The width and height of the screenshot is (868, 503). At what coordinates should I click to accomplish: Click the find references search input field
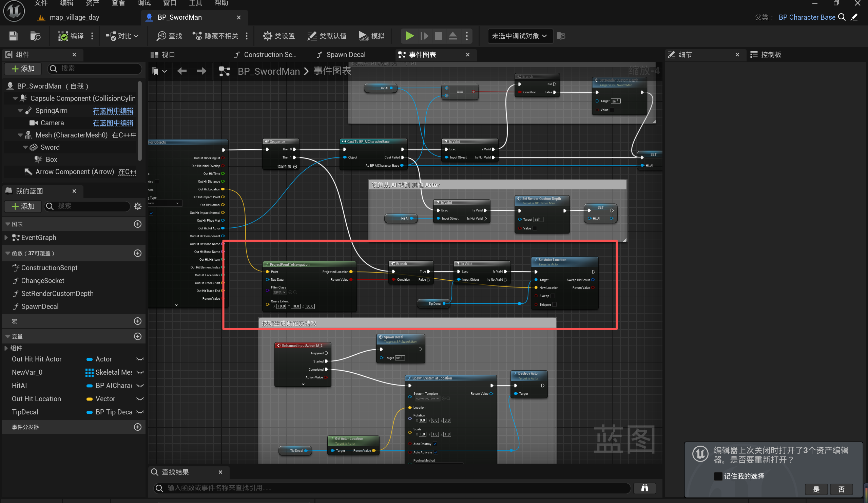tap(393, 488)
